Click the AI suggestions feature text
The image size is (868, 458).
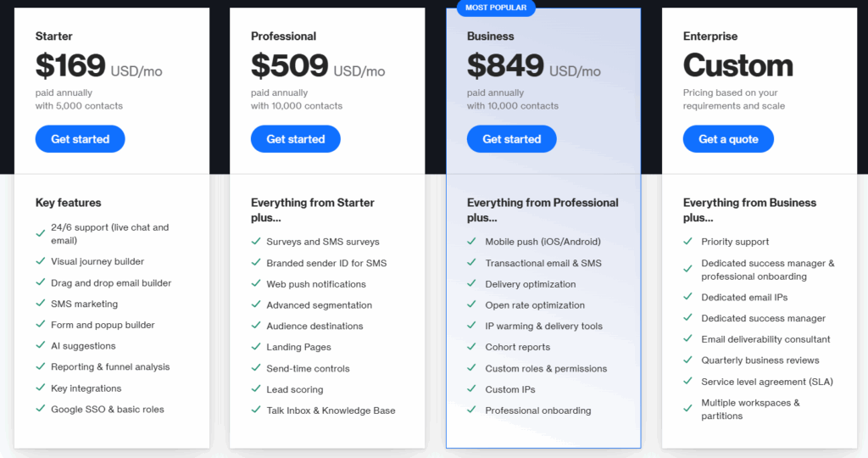(x=83, y=346)
